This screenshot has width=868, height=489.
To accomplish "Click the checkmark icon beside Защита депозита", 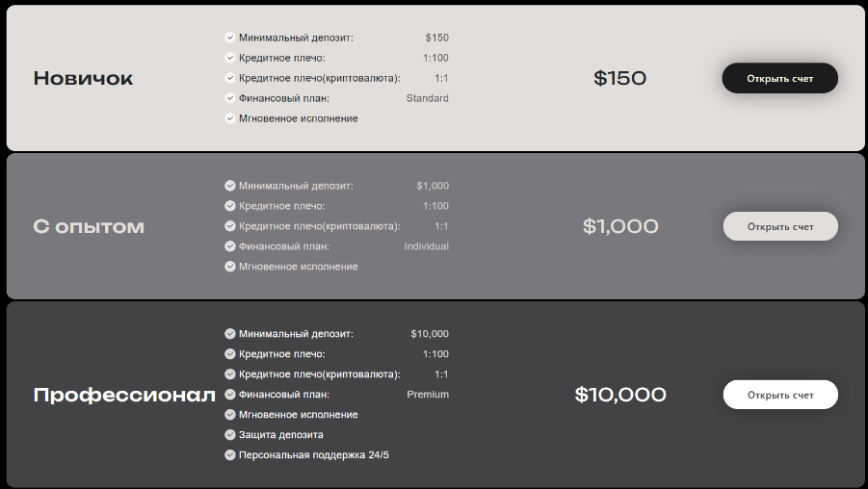I will click(x=230, y=435).
